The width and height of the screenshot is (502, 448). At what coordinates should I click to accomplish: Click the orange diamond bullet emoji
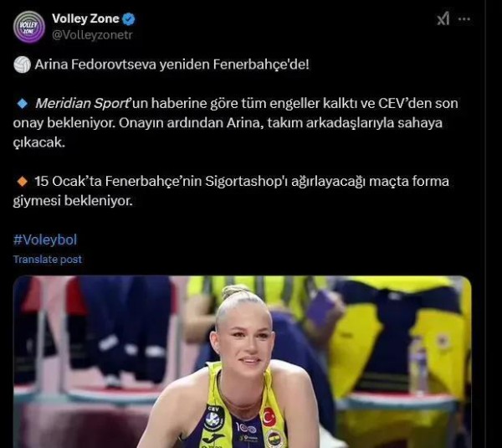(x=23, y=182)
